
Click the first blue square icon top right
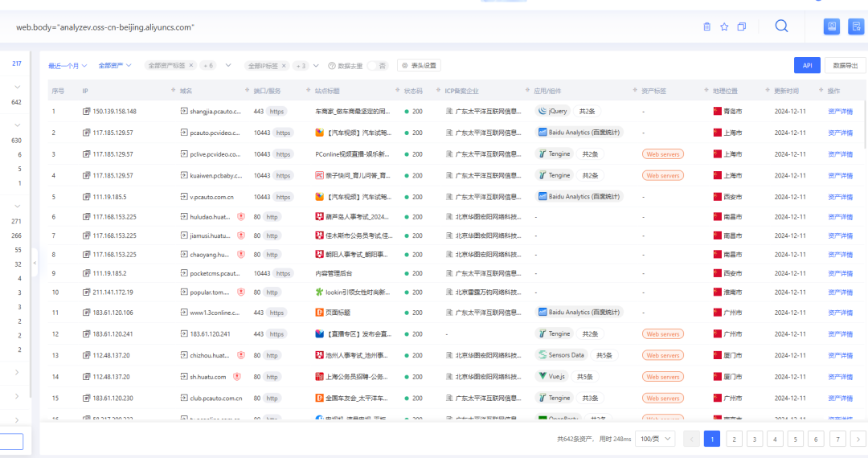coord(832,27)
